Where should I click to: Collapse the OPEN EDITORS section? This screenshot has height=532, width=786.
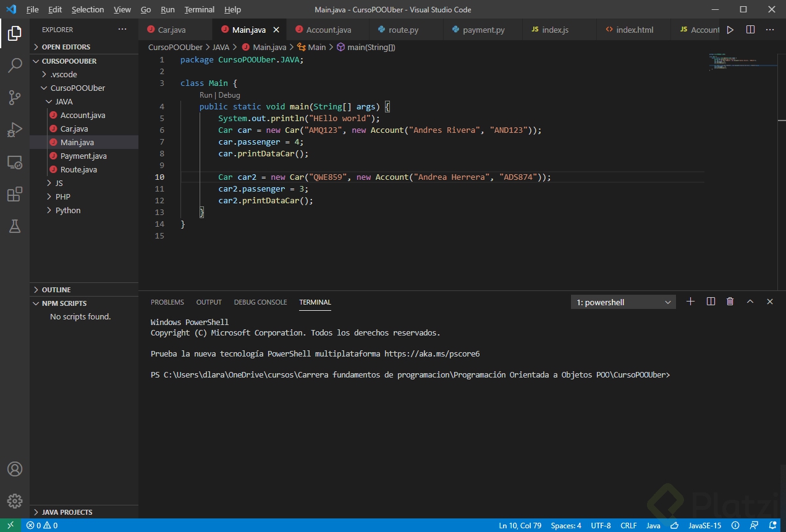pos(84,47)
